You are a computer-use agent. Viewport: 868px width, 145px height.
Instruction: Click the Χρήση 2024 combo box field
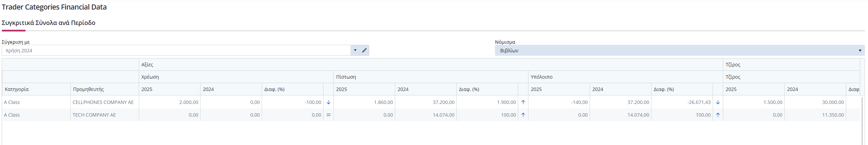pos(176,50)
